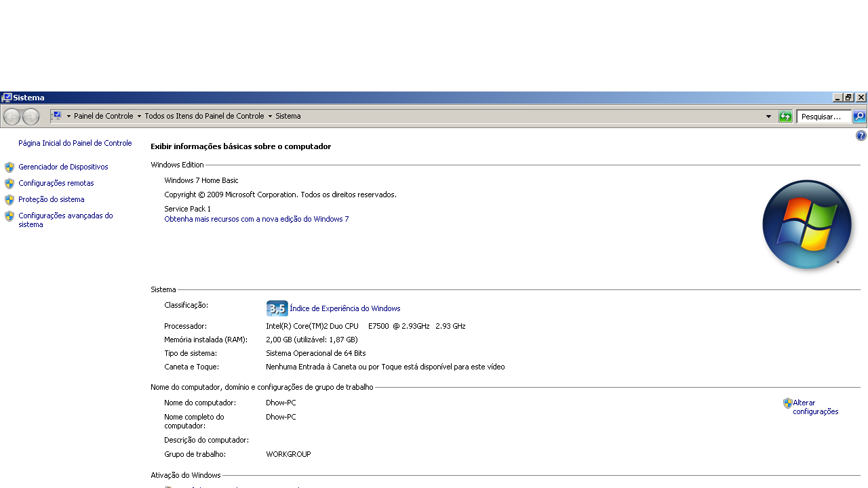868x488 pixels.
Task: Click the Windows logo orb image
Action: point(807,225)
